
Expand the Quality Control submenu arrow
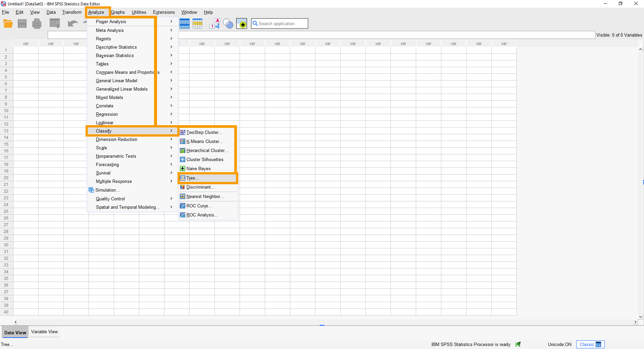coord(171,199)
